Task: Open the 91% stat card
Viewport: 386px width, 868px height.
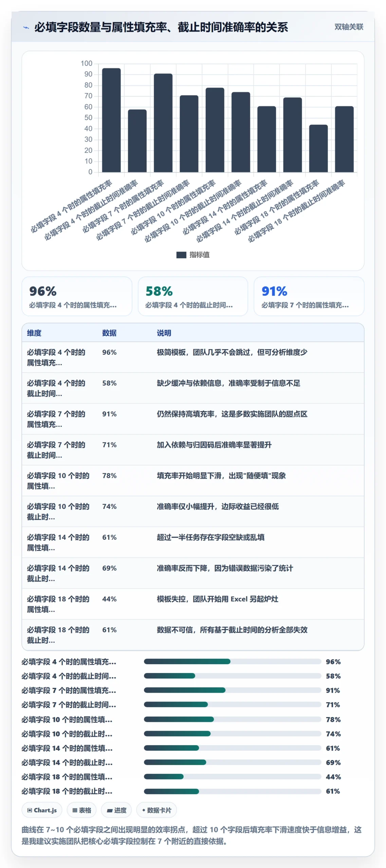Action: [x=309, y=296]
